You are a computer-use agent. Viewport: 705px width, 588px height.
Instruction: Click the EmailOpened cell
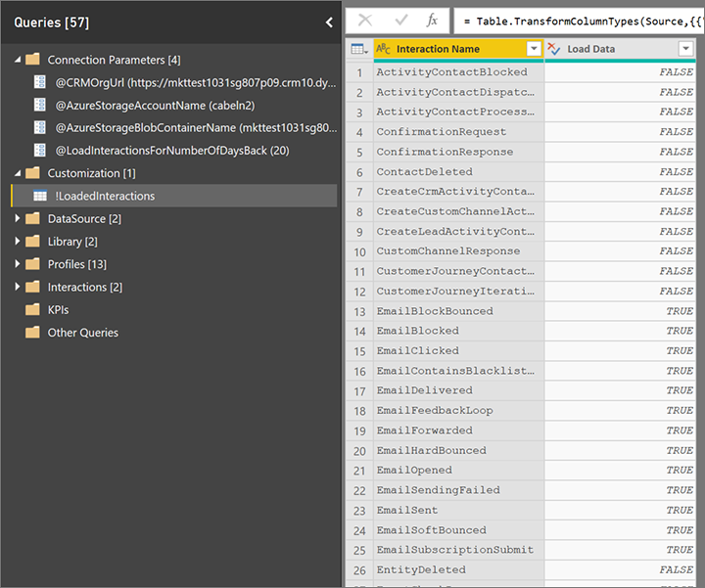pyautogui.click(x=458, y=470)
